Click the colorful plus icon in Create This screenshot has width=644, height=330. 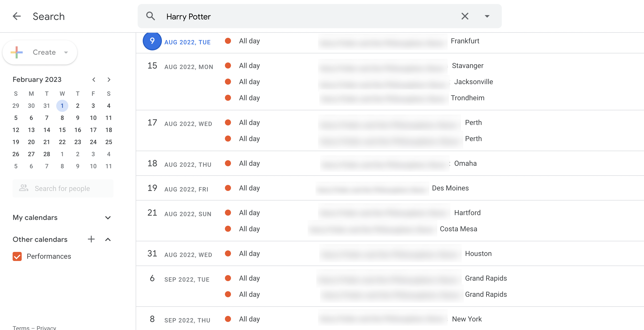click(x=17, y=52)
